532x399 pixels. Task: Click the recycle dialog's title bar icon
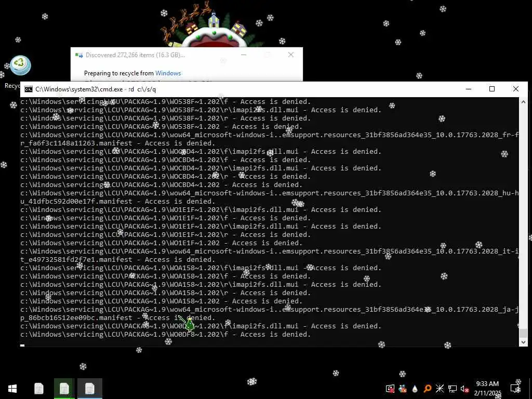pyautogui.click(x=79, y=55)
